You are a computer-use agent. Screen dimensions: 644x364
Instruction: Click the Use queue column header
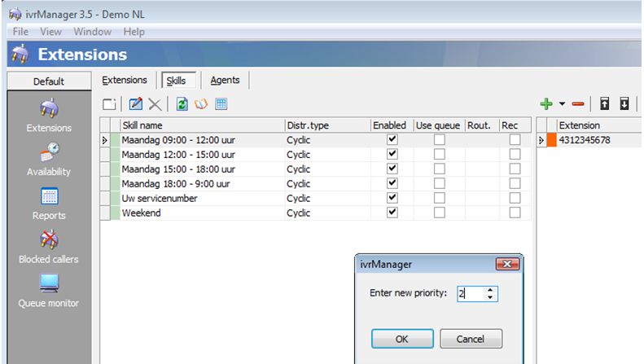(x=439, y=125)
